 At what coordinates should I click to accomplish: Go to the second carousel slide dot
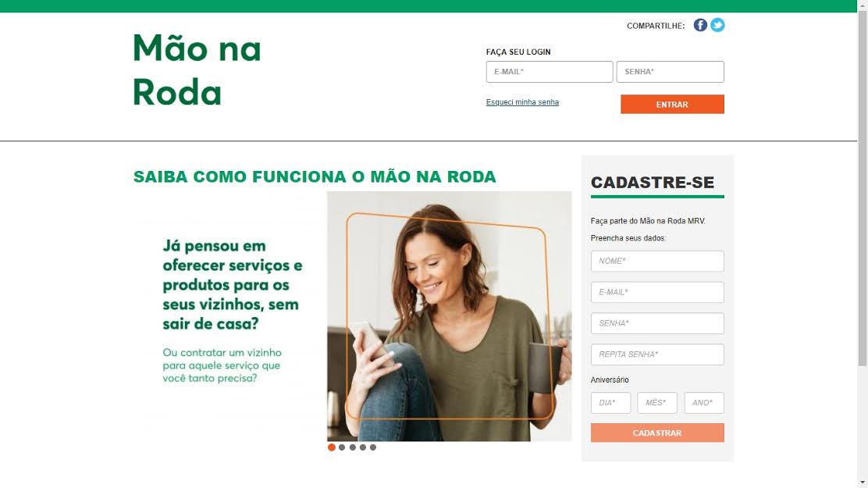(342, 447)
